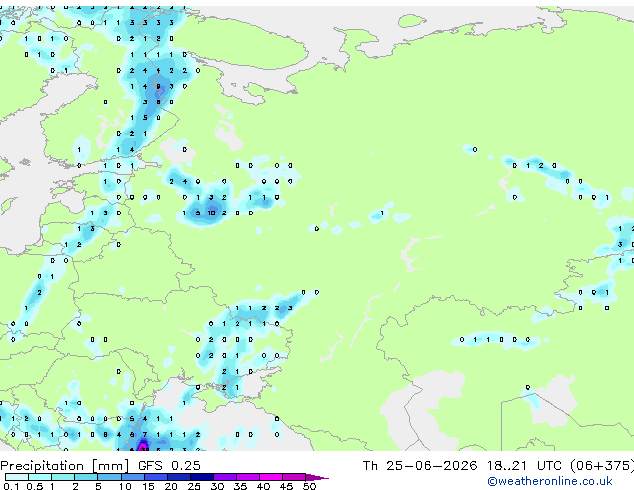Click the '7' precipitation value on the map
Screen dimensions: 634x490
[x=145, y=435]
